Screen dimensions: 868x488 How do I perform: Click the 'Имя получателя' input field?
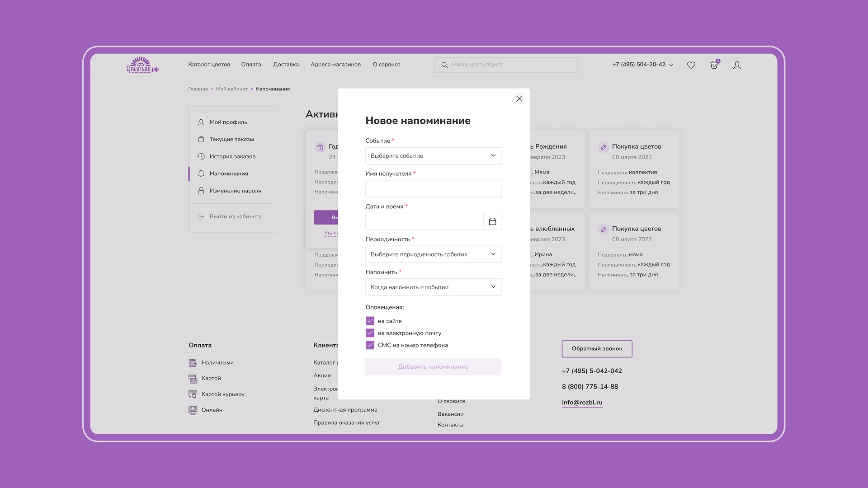click(x=433, y=189)
